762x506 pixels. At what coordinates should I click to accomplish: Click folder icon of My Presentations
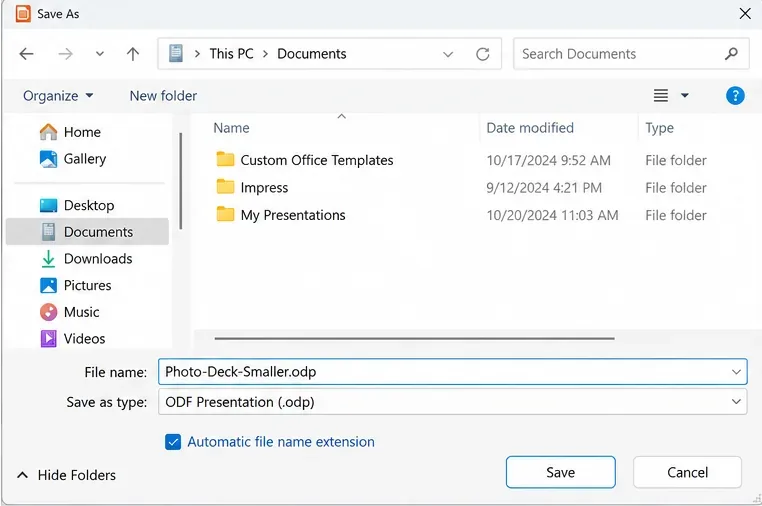[225, 214]
